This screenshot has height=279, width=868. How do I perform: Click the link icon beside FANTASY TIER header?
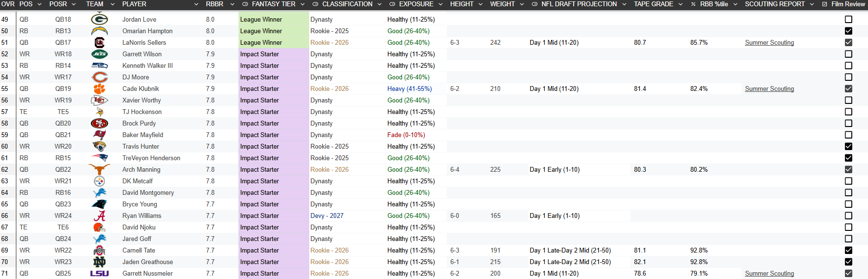[x=245, y=4]
